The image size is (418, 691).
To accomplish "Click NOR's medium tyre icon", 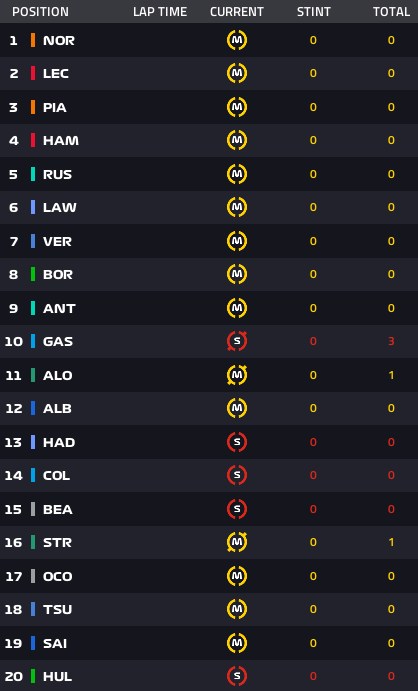I will coord(237,40).
